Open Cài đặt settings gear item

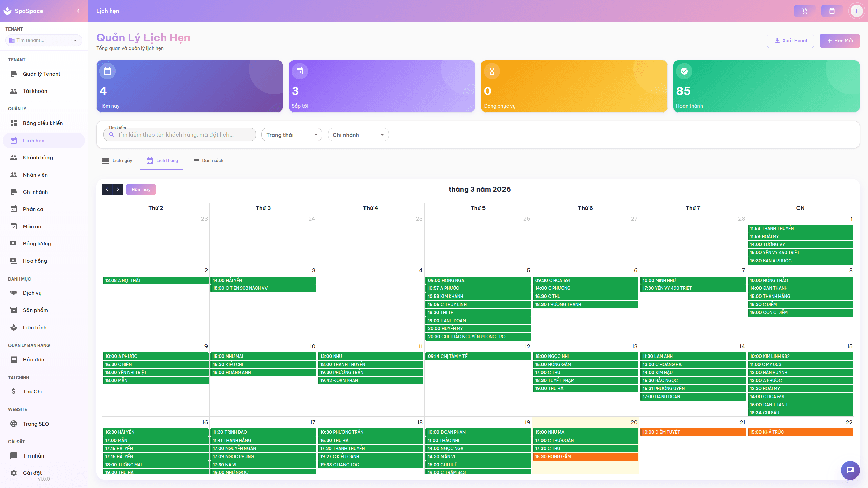point(32,473)
